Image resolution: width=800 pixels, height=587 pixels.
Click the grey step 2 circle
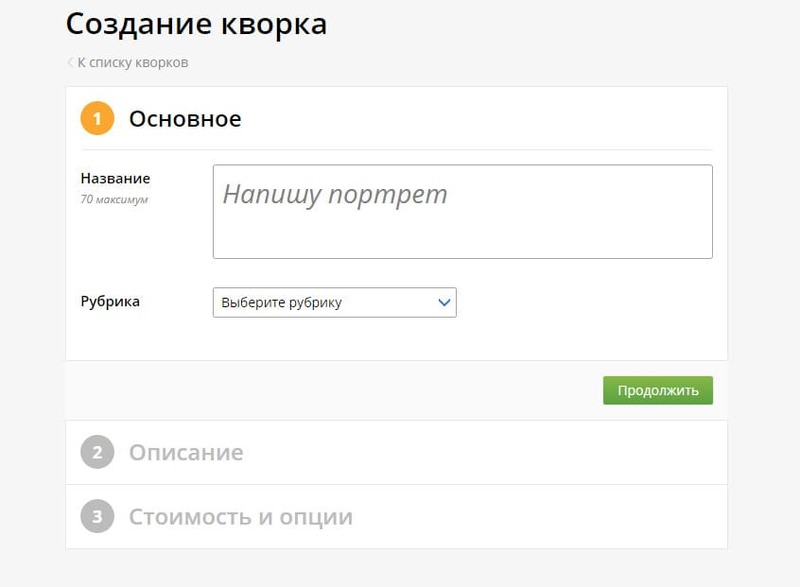[x=97, y=452]
